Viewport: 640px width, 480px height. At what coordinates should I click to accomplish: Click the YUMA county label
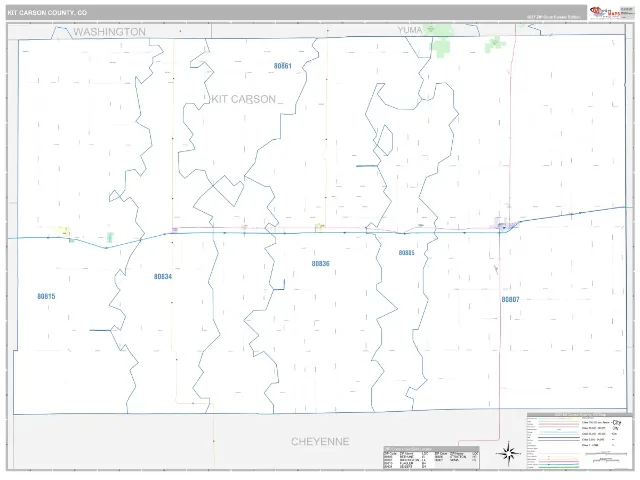tap(410, 30)
